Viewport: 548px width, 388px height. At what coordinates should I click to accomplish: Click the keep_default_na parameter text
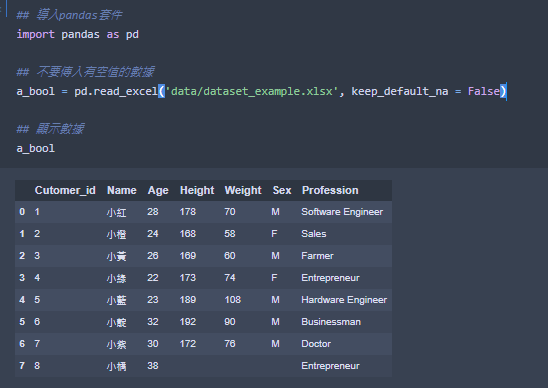[x=399, y=91]
